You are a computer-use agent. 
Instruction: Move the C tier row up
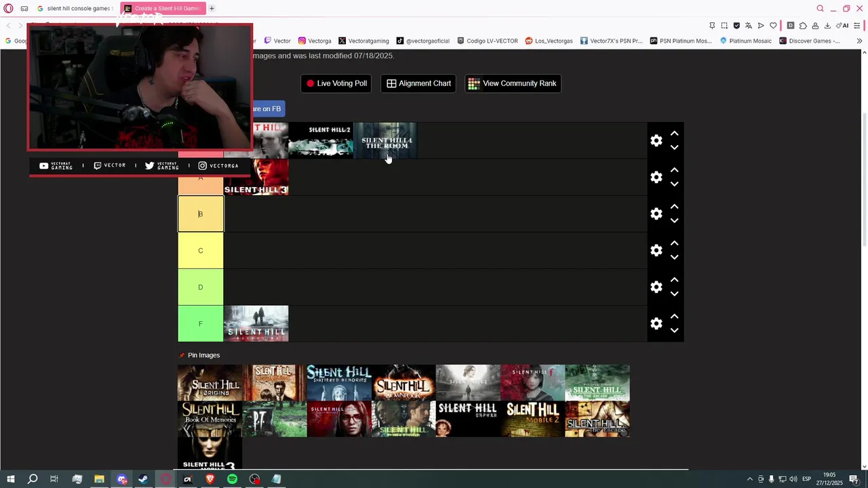click(674, 244)
